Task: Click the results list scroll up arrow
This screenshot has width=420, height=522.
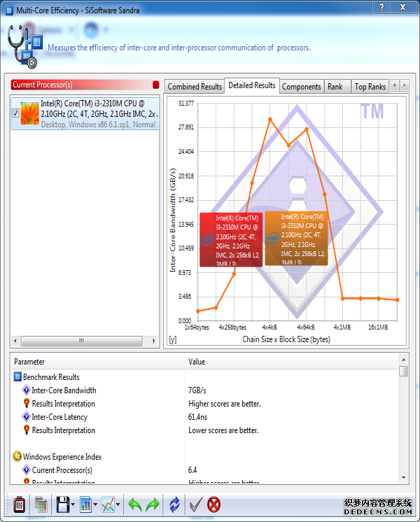Action: coord(403,360)
